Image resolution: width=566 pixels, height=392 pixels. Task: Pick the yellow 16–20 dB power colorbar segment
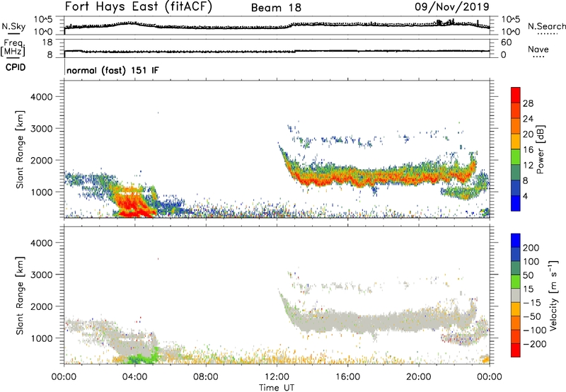point(516,142)
